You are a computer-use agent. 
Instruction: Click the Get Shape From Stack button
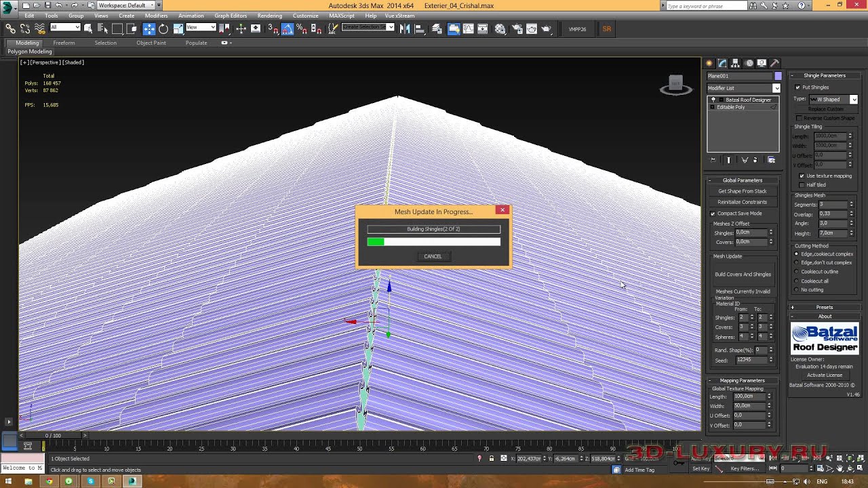(x=743, y=191)
